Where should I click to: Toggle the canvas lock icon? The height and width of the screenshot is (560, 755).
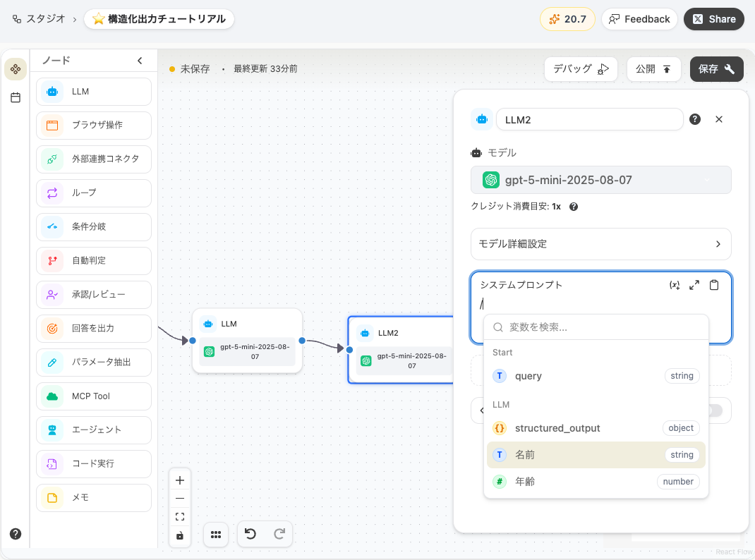(180, 535)
